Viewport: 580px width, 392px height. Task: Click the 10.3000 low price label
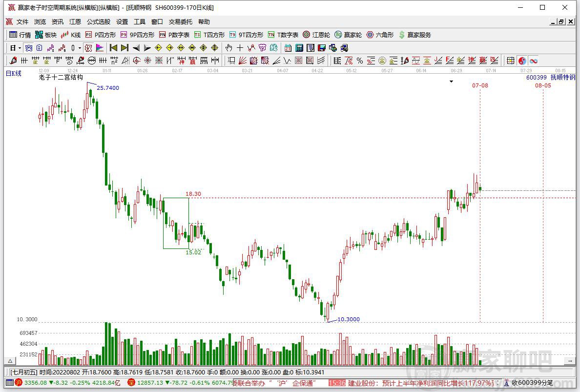349,319
